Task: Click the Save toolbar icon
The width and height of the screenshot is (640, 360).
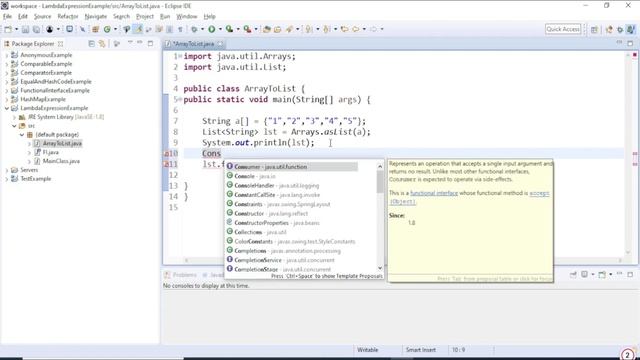Action: pyautogui.click(x=25, y=29)
